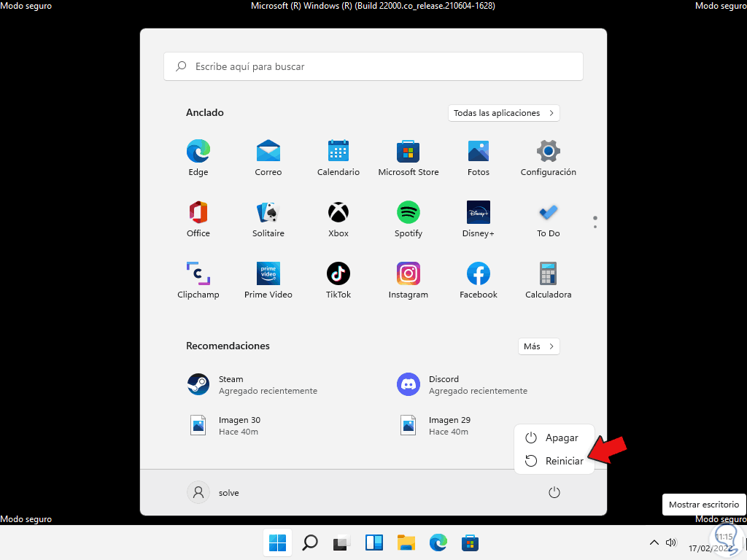The width and height of the screenshot is (747, 560).
Task: Launch the TikTok app
Action: 338,280
